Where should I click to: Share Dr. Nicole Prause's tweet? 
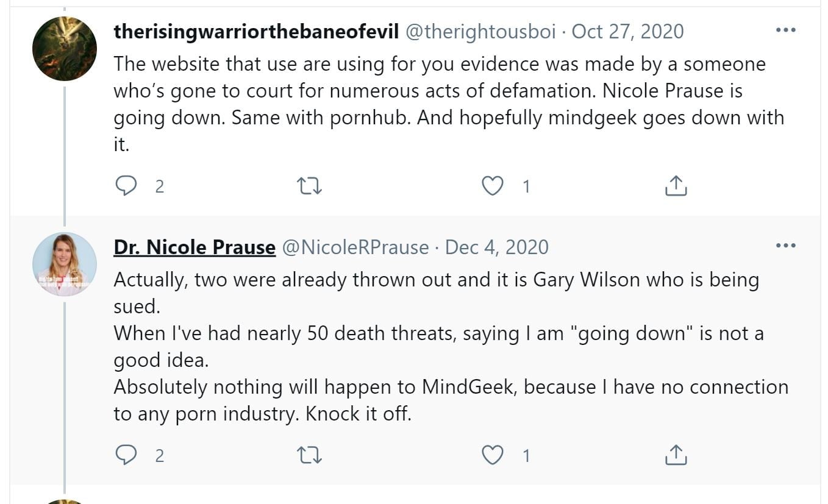pos(676,455)
